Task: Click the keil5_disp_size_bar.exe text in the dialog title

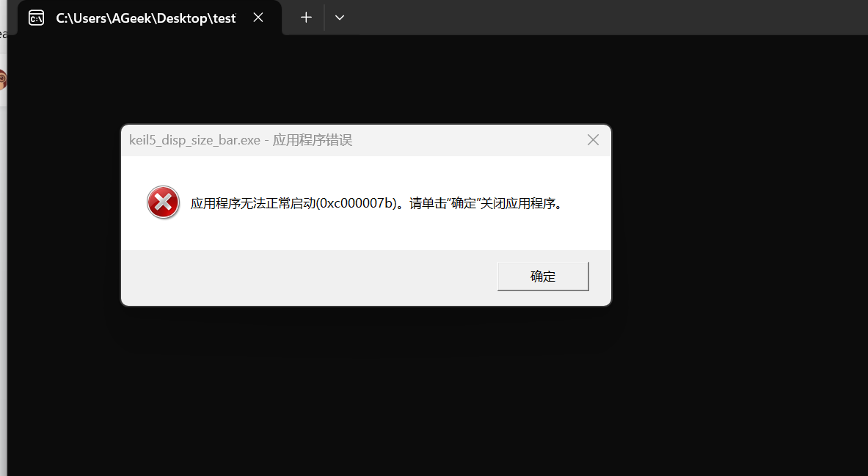Action: pyautogui.click(x=194, y=140)
